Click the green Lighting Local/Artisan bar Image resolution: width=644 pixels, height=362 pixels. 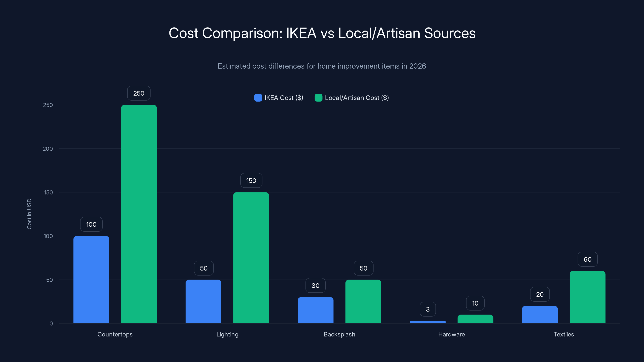tap(251, 258)
